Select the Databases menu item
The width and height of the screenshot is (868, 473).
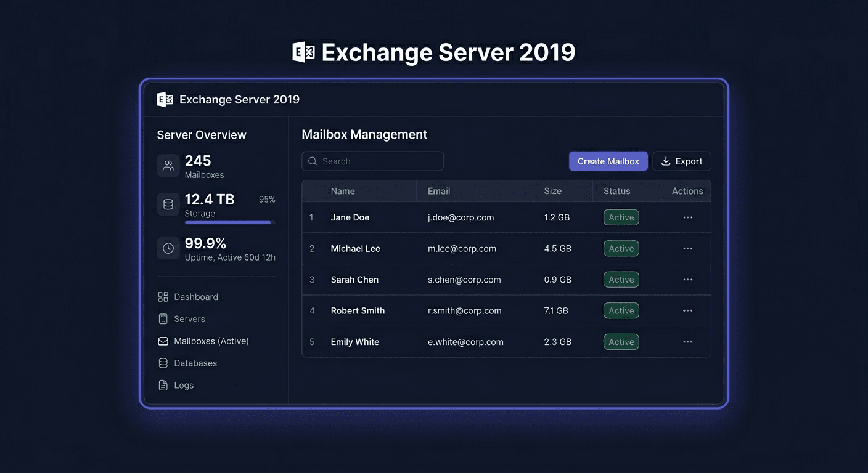195,363
